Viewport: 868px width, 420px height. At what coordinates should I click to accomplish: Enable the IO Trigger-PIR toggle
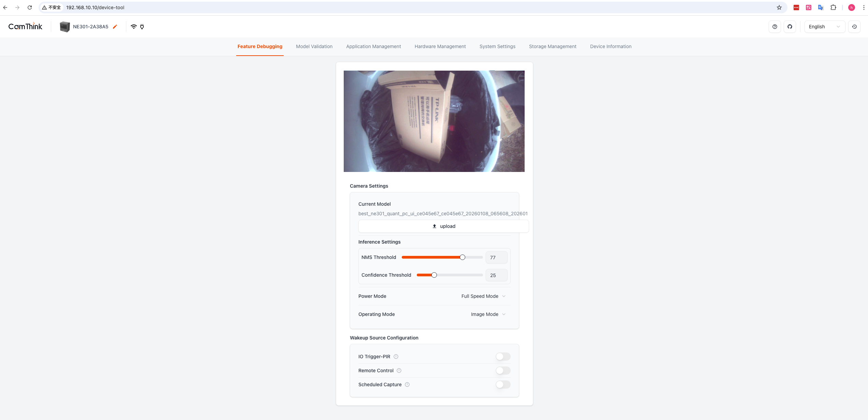[x=503, y=357]
